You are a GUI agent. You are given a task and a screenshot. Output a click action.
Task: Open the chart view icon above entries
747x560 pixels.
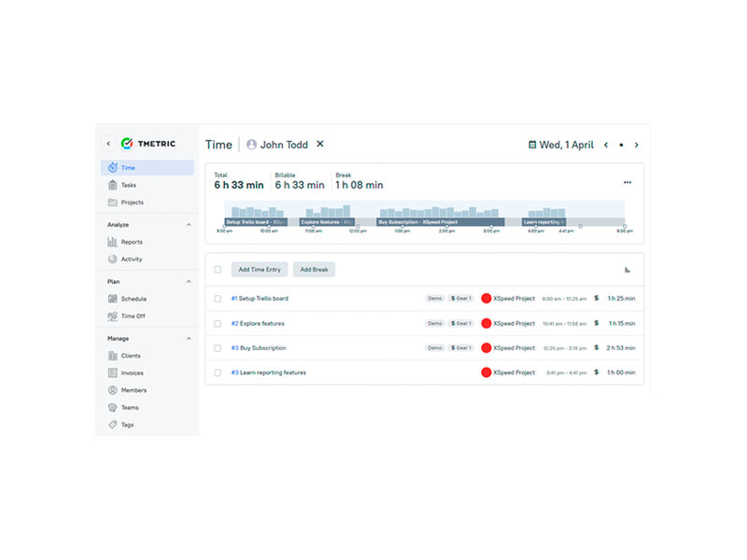click(627, 270)
